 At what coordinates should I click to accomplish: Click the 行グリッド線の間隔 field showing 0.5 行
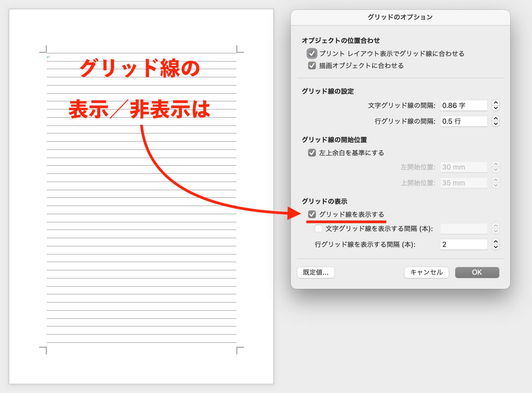(463, 121)
